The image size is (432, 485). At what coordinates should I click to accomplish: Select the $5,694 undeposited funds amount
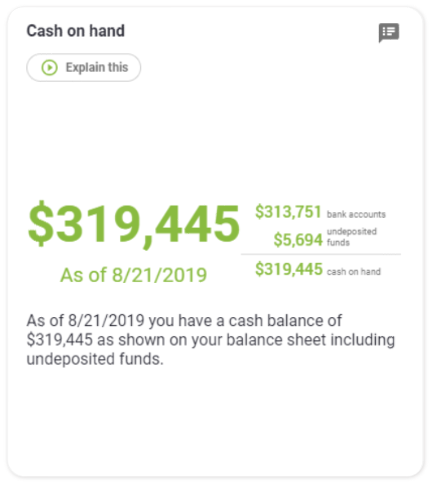[298, 240]
